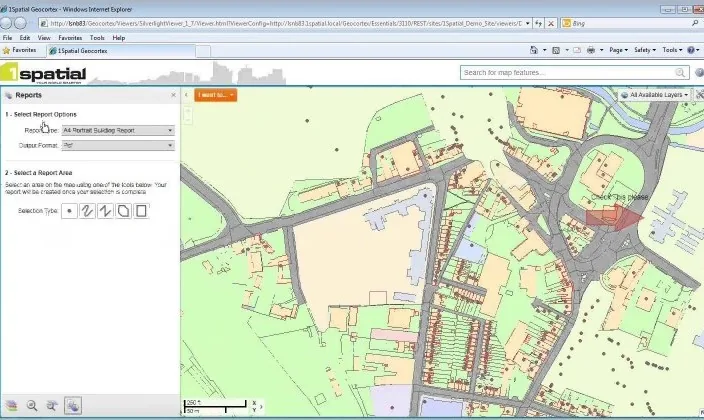Select the 1Spatial Geocortex tab
Image resolution: width=704 pixels, height=420 pixels.
pos(121,51)
